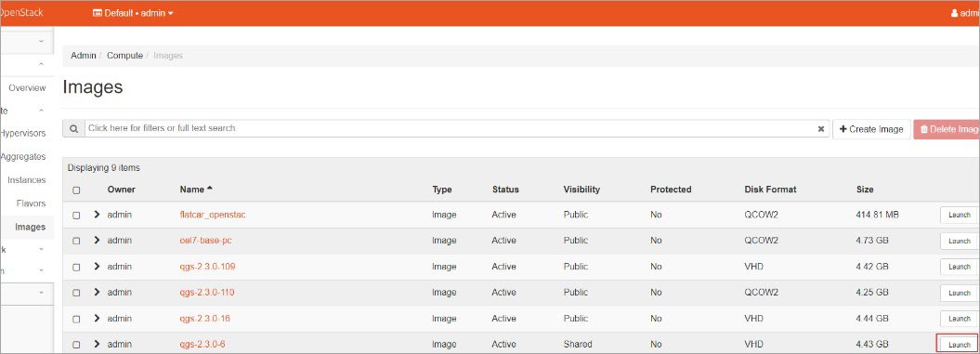The image size is (980, 354).
Task: Expand the qgs-2.3.0-16 row details
Action: (x=97, y=319)
